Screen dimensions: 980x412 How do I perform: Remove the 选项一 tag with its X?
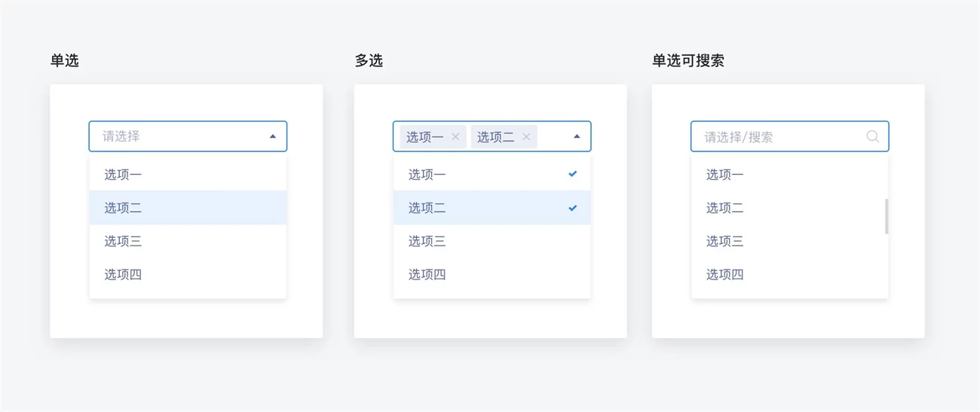455,137
